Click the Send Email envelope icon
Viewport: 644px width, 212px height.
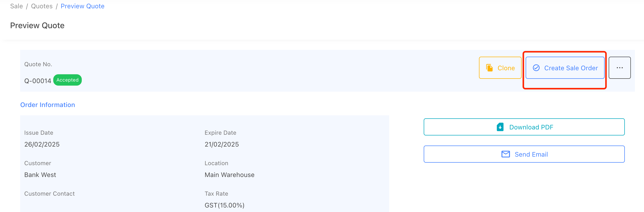[x=505, y=154]
